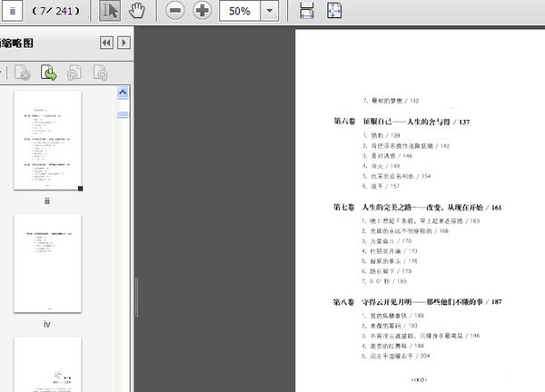Click the zoom in plus button
The image size is (545, 392).
pyautogui.click(x=202, y=12)
